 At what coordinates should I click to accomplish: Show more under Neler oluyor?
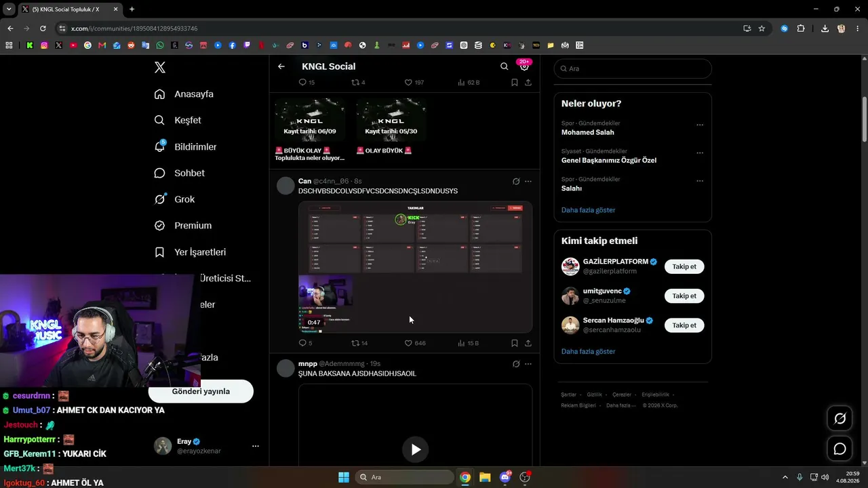(x=588, y=210)
